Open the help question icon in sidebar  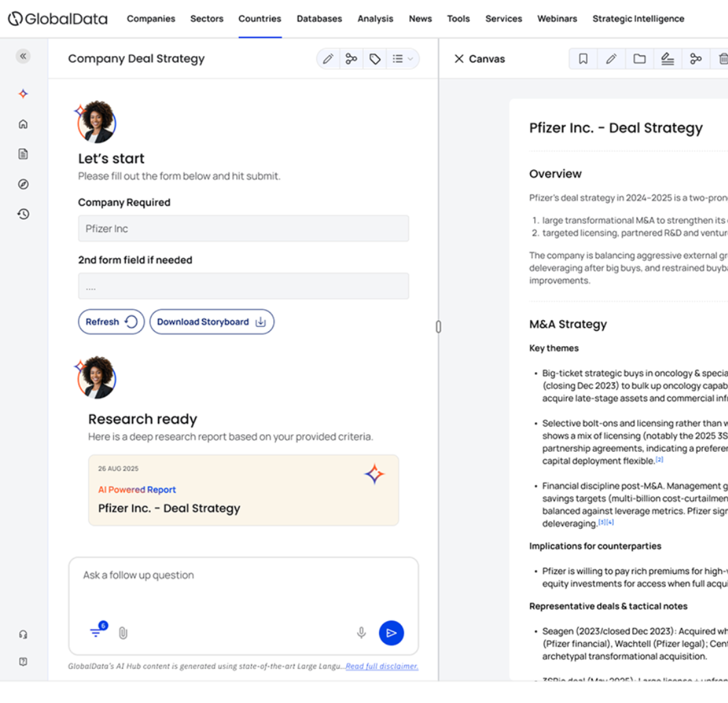[23, 661]
